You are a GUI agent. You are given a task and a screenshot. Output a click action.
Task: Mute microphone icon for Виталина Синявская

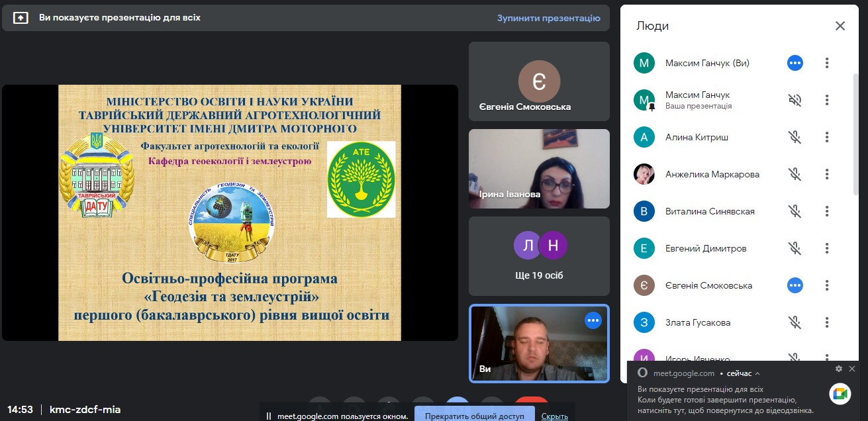coord(795,211)
